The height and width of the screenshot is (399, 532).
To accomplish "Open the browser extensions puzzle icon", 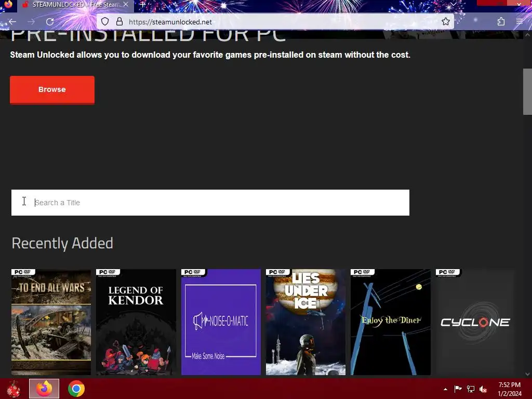I will pyautogui.click(x=501, y=22).
